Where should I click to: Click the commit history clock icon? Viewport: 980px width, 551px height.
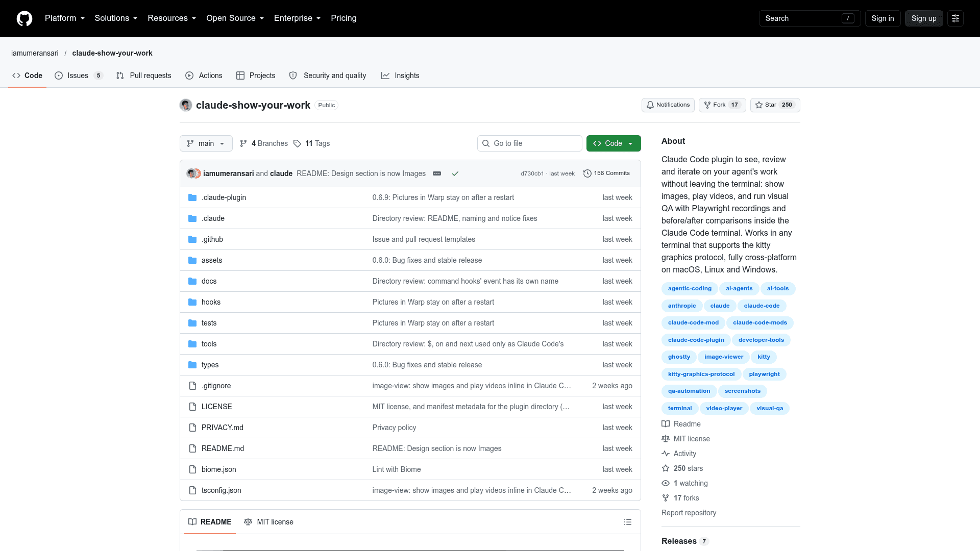[587, 173]
